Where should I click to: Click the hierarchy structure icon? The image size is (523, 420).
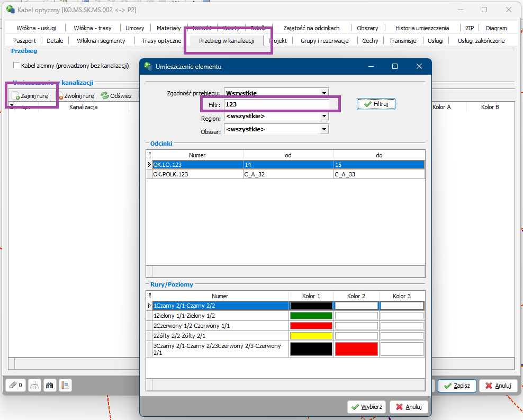34,386
